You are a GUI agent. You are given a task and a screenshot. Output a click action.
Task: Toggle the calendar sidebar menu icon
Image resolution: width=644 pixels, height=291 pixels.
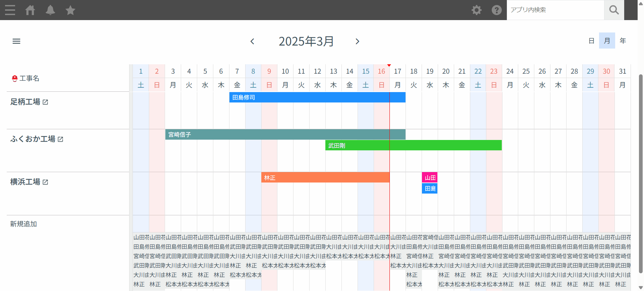(16, 41)
